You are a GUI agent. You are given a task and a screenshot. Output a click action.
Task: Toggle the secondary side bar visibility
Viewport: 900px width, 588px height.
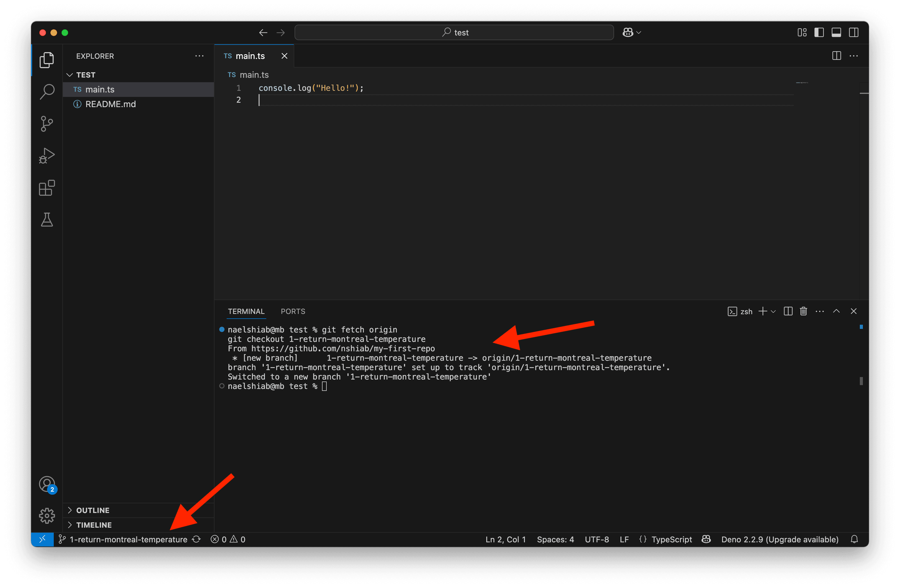click(x=853, y=32)
